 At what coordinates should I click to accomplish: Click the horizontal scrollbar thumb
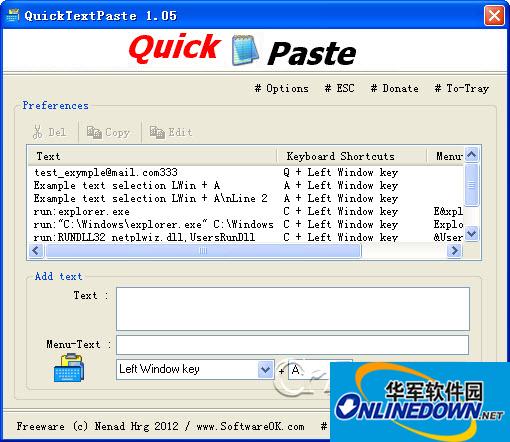coord(203,250)
